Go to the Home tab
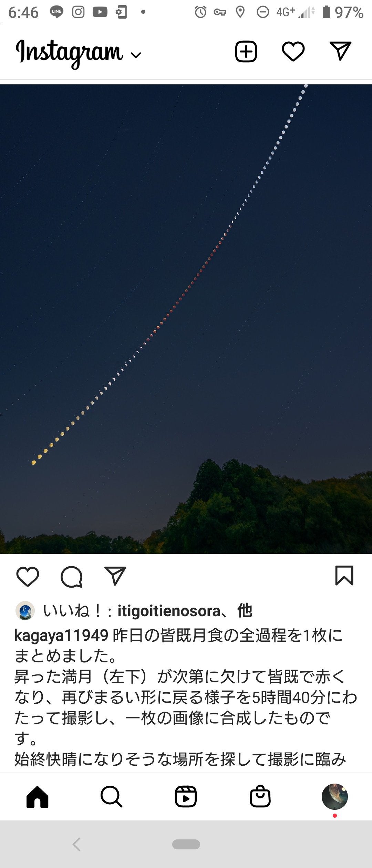The height and width of the screenshot is (868, 372). tap(37, 796)
